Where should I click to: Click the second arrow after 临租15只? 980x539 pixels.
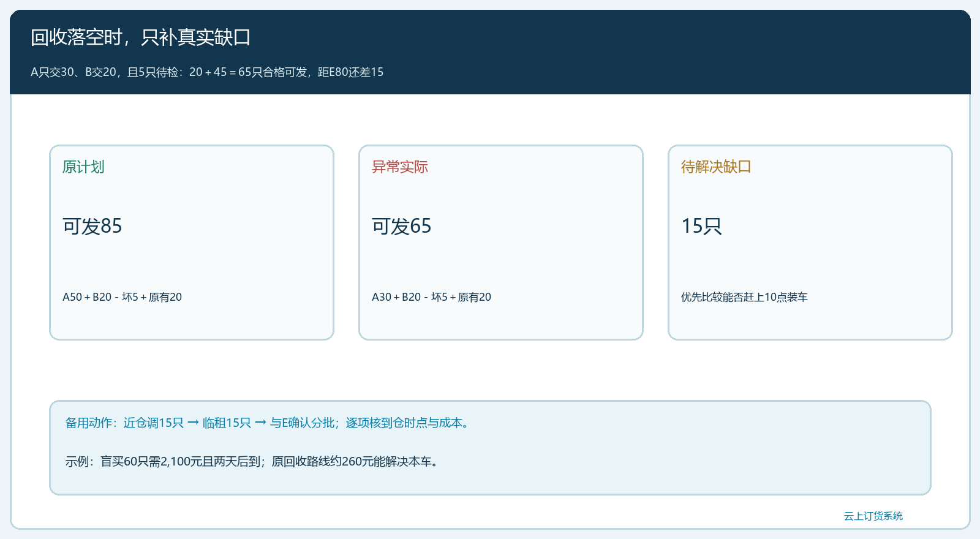click(260, 423)
